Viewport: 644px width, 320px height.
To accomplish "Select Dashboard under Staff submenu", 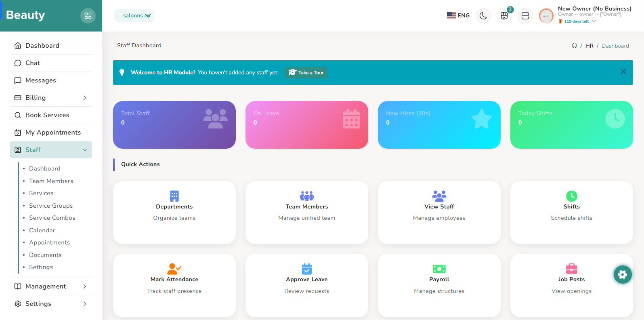I will coord(45,168).
